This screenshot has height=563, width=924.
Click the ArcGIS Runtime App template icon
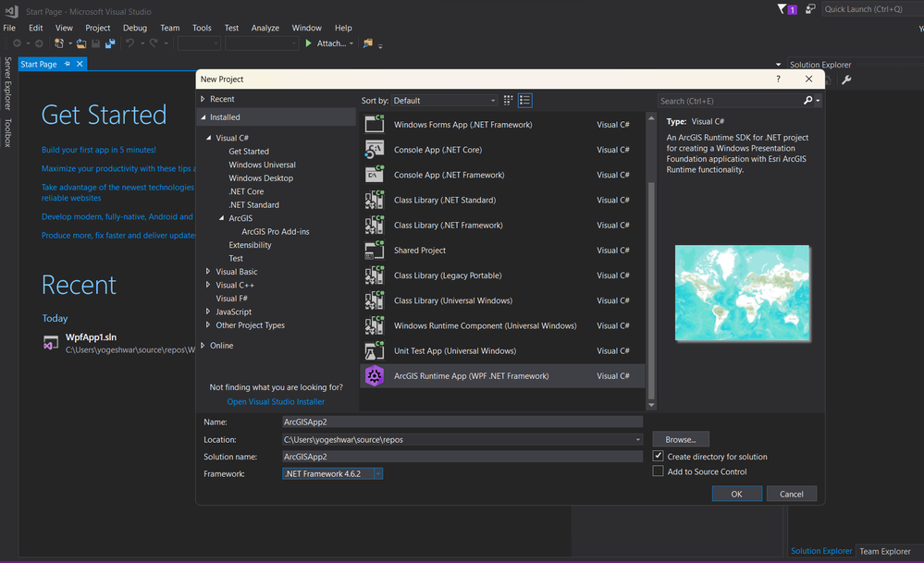coord(375,376)
